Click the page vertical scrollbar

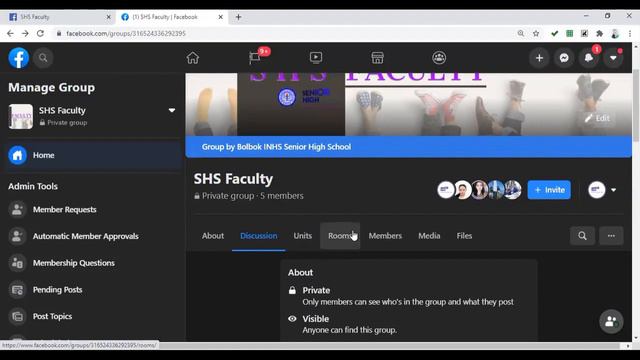click(636, 106)
